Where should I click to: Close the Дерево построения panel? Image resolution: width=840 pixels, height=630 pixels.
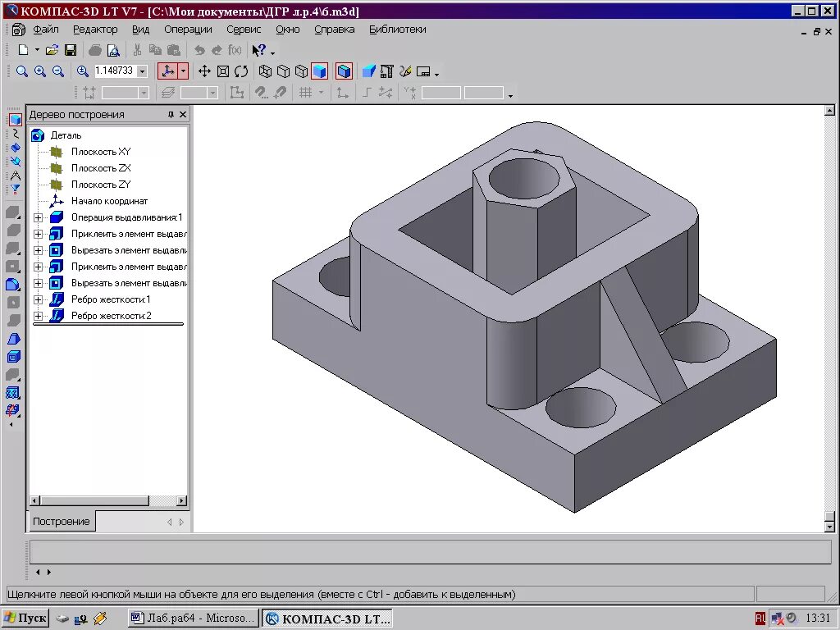pos(183,115)
